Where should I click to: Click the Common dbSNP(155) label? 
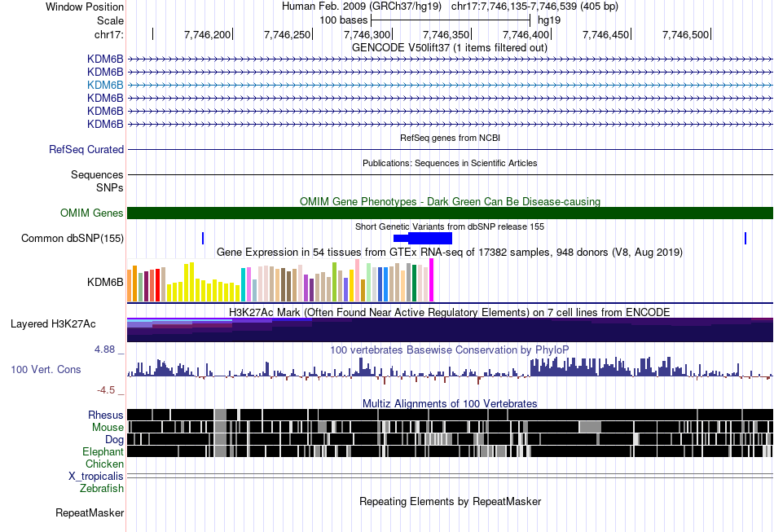(73, 239)
